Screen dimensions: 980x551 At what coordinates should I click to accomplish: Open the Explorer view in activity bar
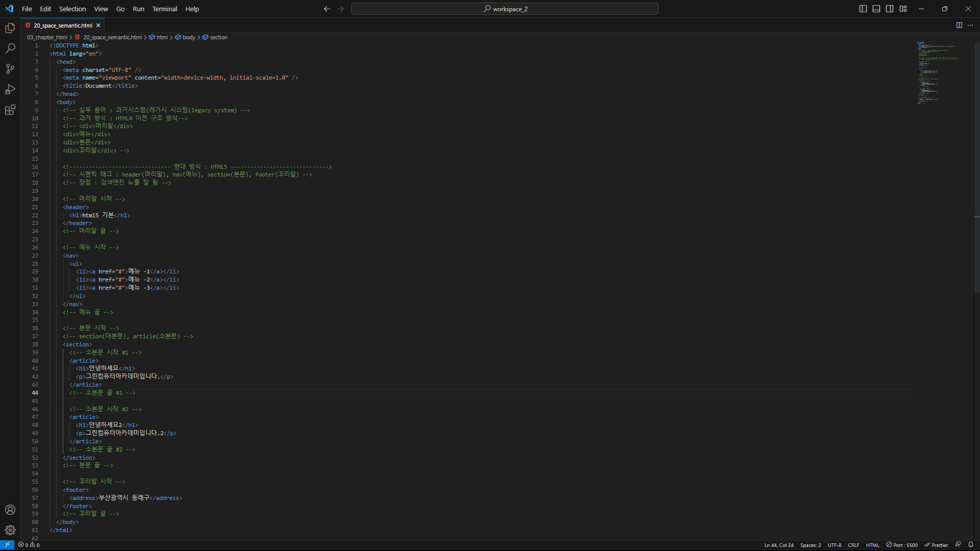tap(10, 28)
